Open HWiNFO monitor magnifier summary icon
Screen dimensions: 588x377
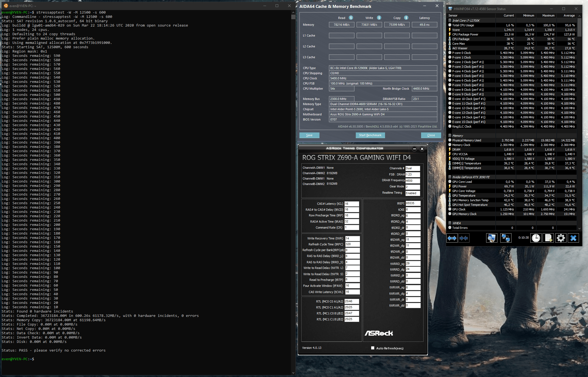pyautogui.click(x=492, y=238)
